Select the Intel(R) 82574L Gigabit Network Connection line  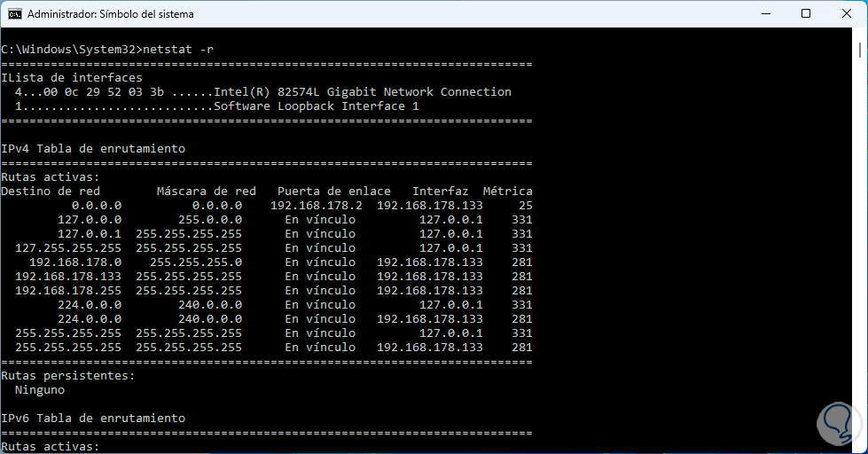(263, 92)
